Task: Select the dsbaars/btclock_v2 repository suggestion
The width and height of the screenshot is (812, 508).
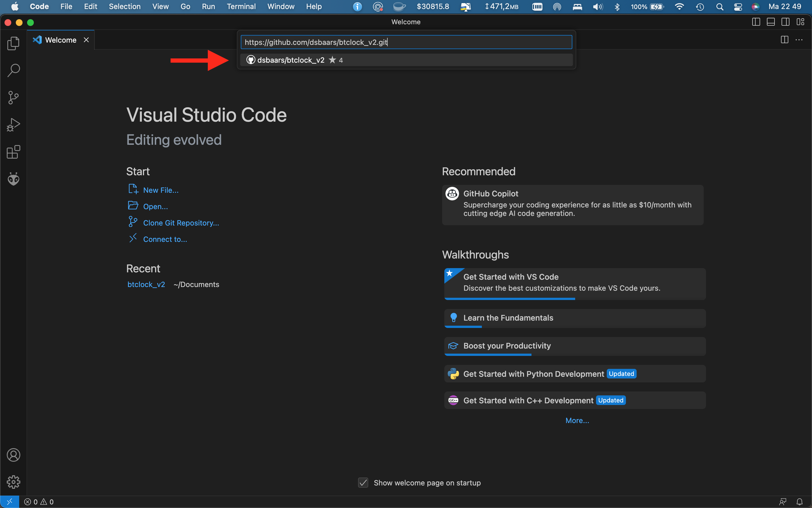Action: (x=406, y=60)
